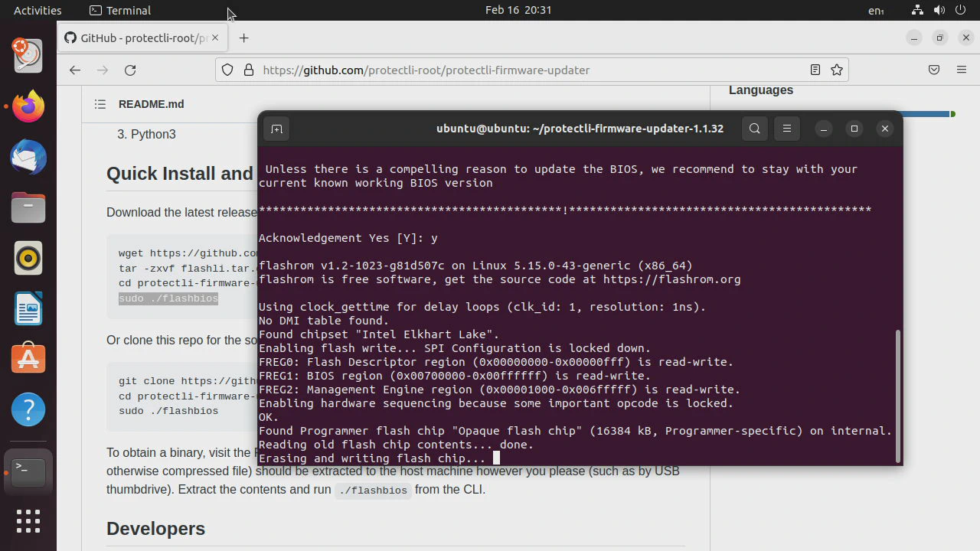This screenshot has width=980, height=551.
Task: Open the Install Ubuntu icon in the dock
Action: [x=28, y=55]
